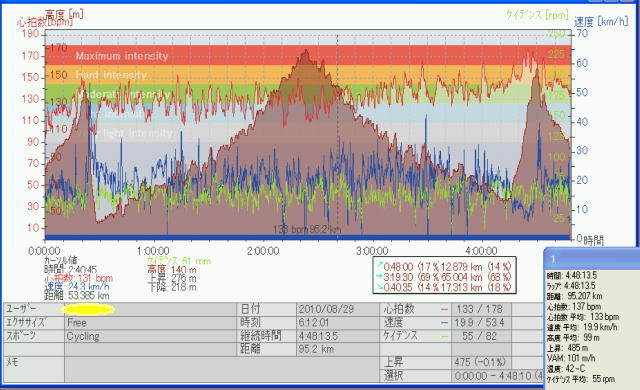Image resolution: width=640 pixels, height=390 pixels.
Task: Click cursor value 心拍数: 131 bpm
Action: tap(78, 278)
